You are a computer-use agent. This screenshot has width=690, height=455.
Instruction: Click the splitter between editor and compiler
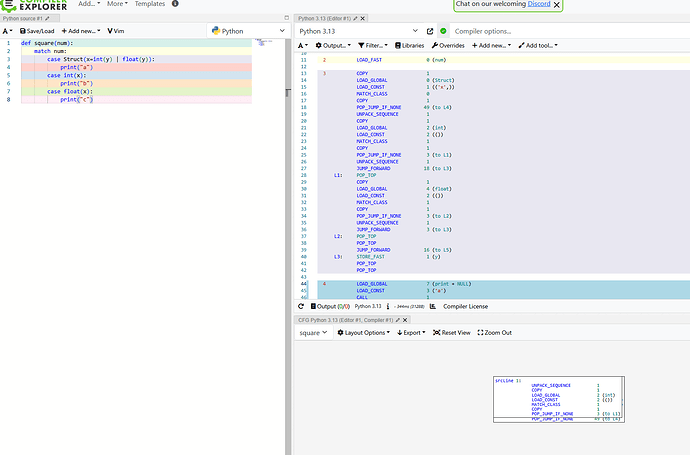(x=288, y=246)
